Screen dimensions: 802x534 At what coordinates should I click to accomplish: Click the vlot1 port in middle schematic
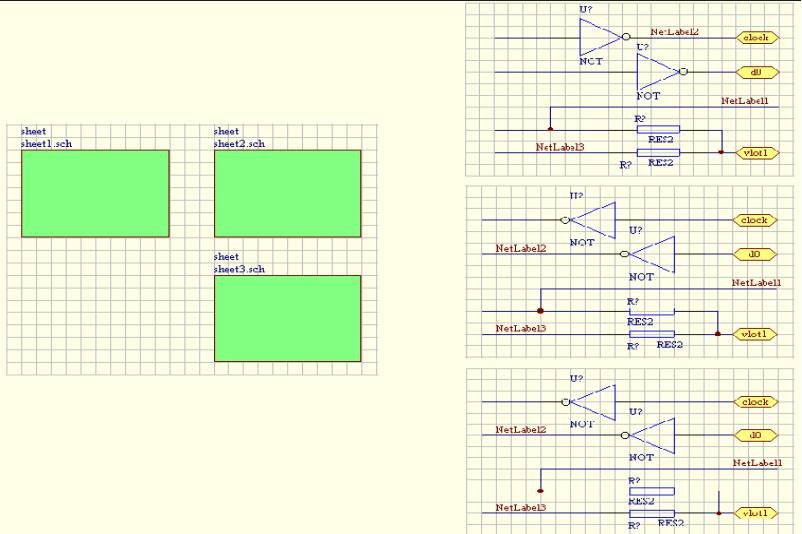point(753,333)
